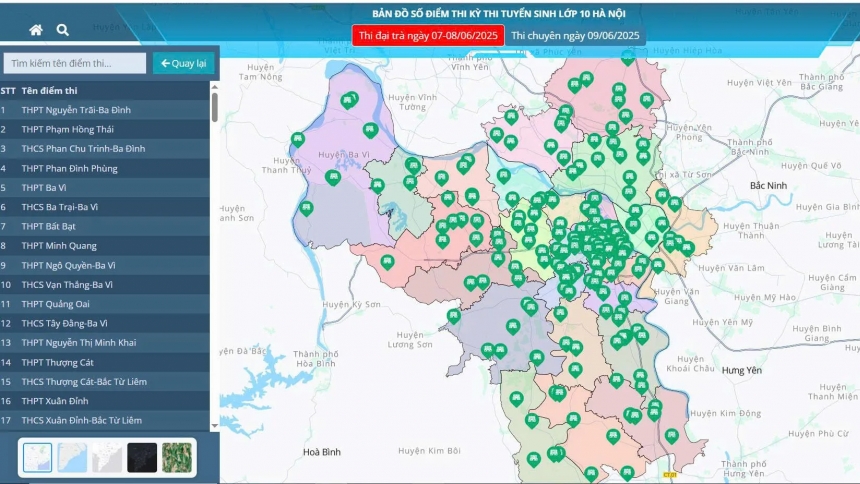
Task: Click the Home icon in header
Action: tap(36, 30)
